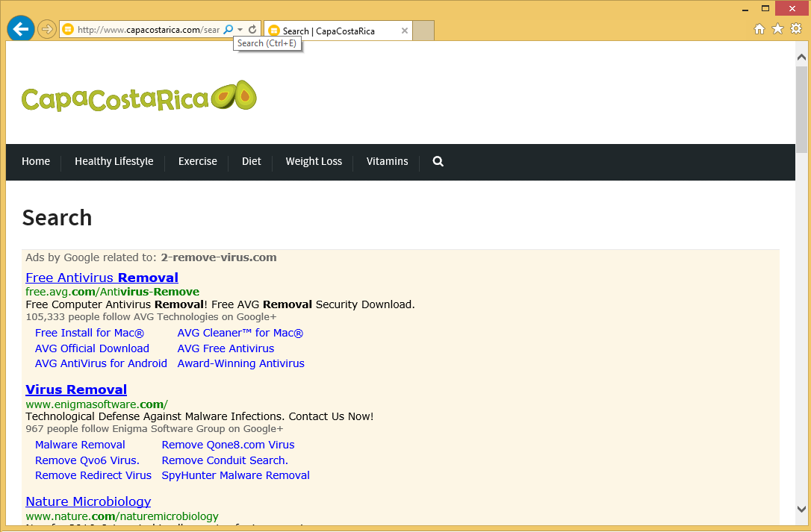This screenshot has height=532, width=811.
Task: Open the Tools settings gear
Action: click(795, 28)
